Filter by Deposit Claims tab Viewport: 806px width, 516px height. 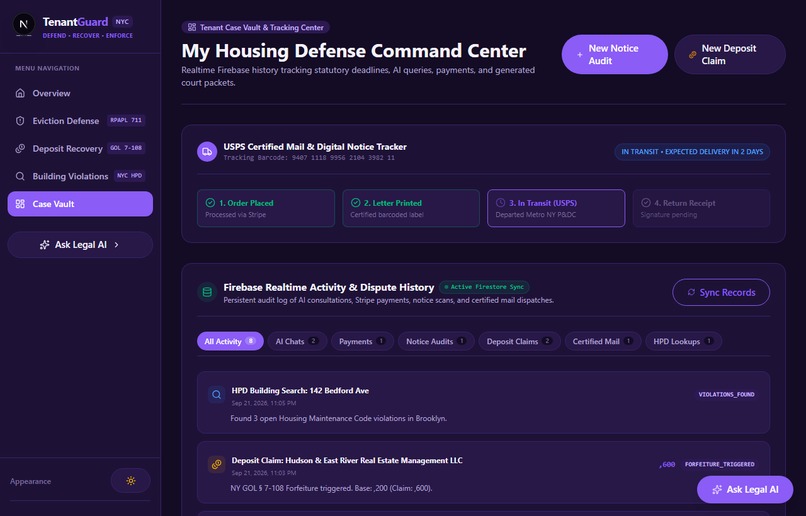(x=519, y=341)
